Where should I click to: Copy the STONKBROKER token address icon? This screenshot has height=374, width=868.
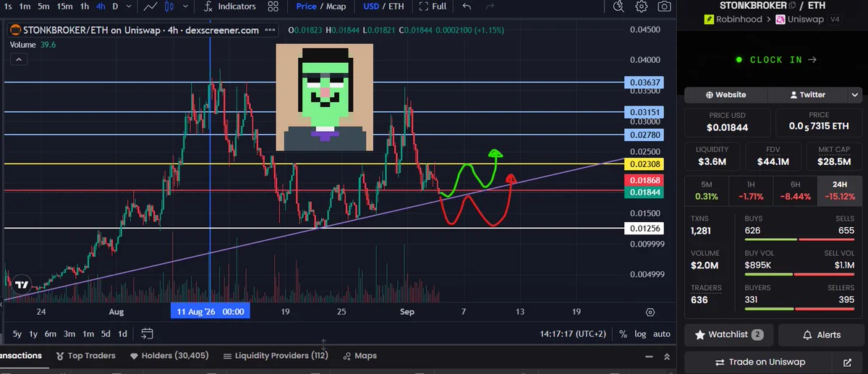(793, 6)
